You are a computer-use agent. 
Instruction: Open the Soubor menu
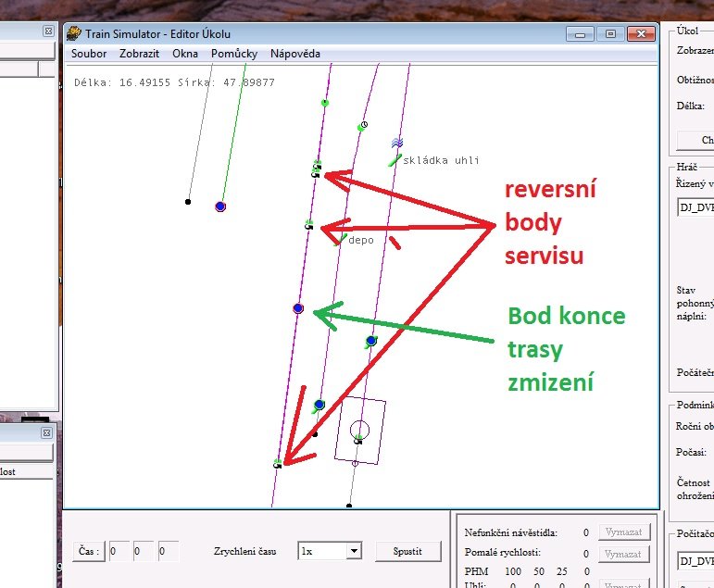pyautogui.click(x=89, y=54)
